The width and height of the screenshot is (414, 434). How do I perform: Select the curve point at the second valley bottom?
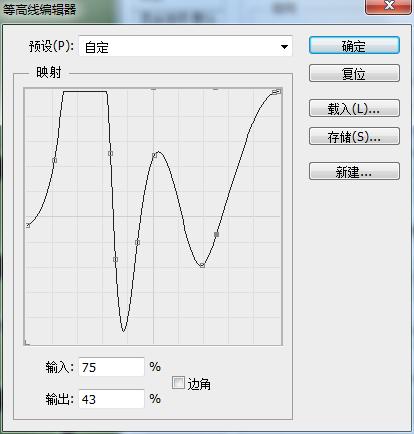tap(202, 265)
